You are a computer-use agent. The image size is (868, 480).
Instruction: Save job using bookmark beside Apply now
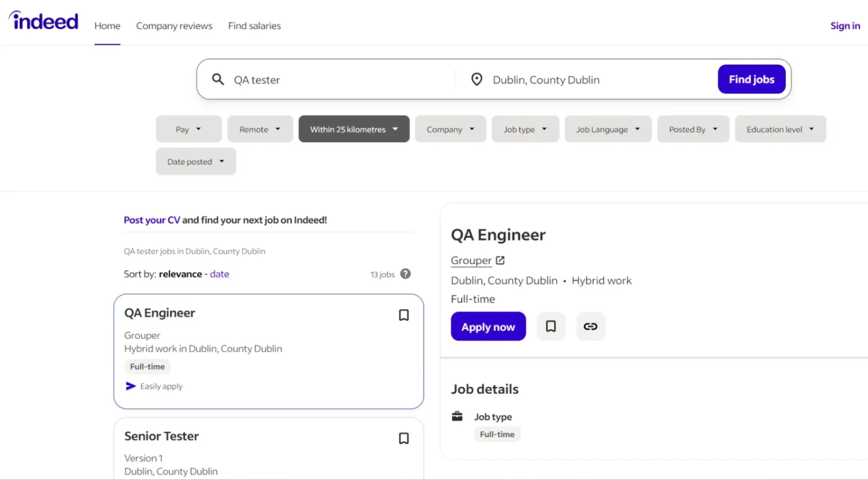pos(551,327)
